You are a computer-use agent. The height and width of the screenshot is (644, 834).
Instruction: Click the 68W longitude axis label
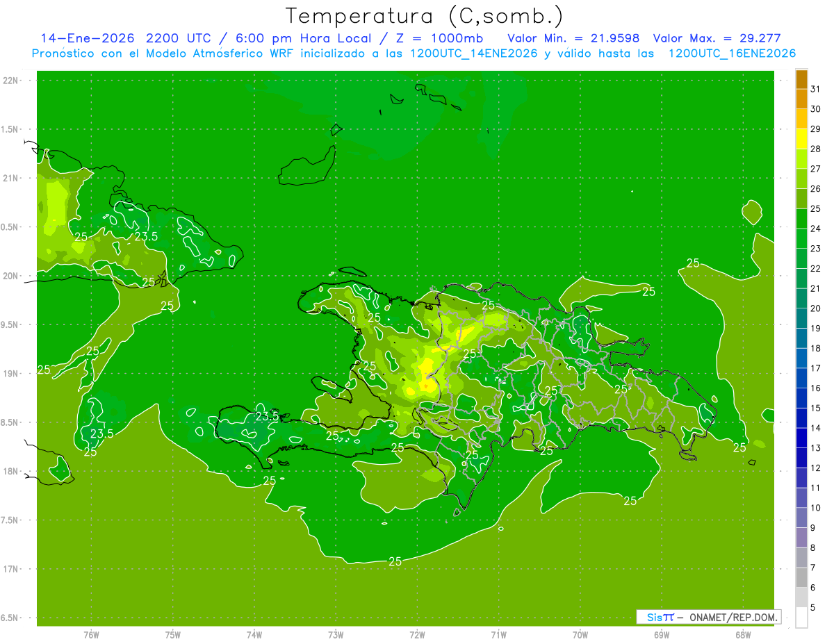[742, 634]
